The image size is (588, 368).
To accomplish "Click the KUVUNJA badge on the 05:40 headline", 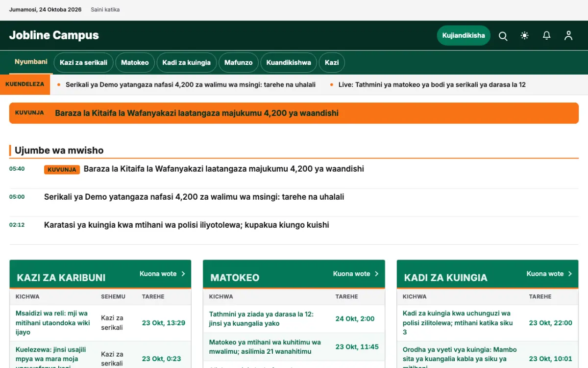I will (x=62, y=169).
